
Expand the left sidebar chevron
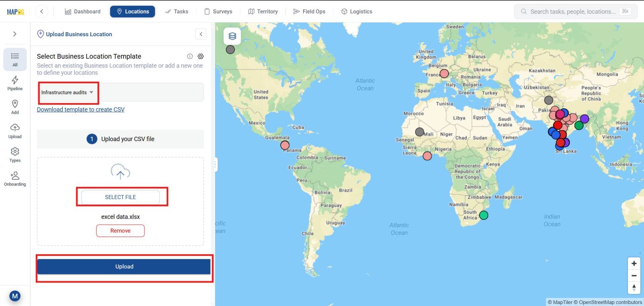coord(15,34)
